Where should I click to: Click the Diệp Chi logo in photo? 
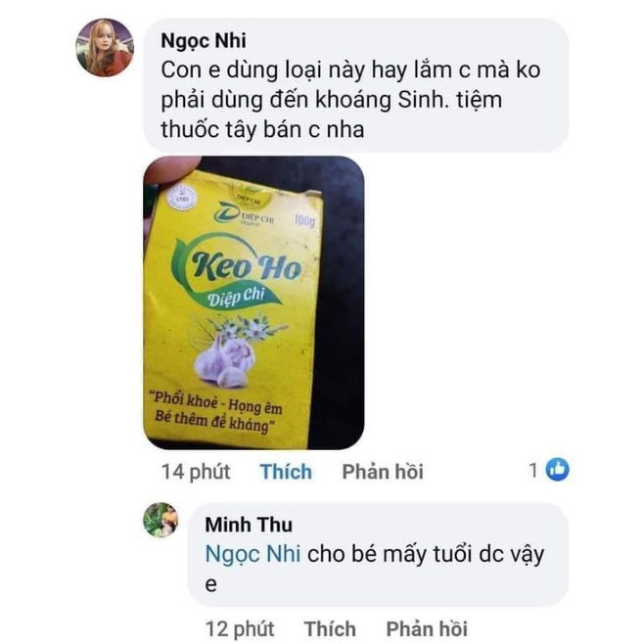244,213
